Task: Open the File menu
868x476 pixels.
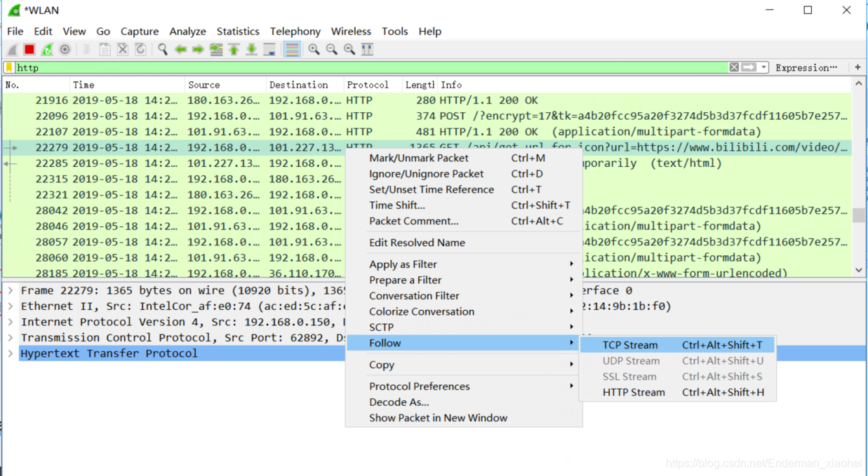Action: coord(15,32)
